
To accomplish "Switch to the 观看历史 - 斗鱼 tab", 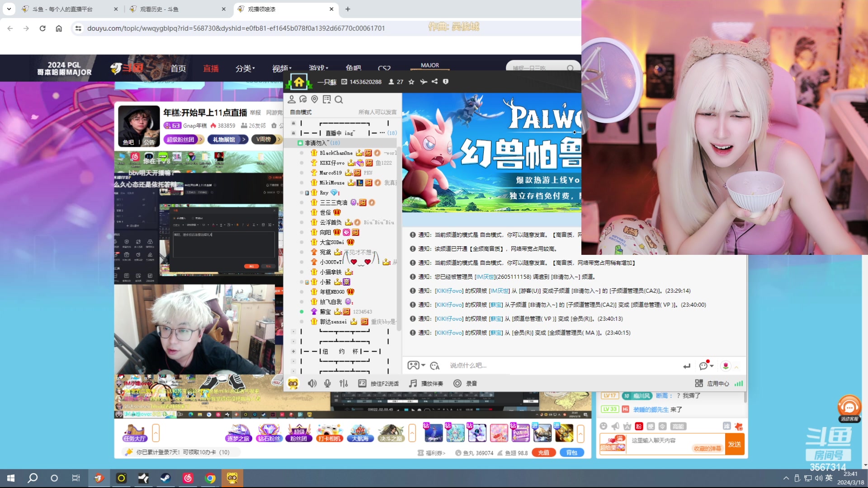I will tap(177, 9).
